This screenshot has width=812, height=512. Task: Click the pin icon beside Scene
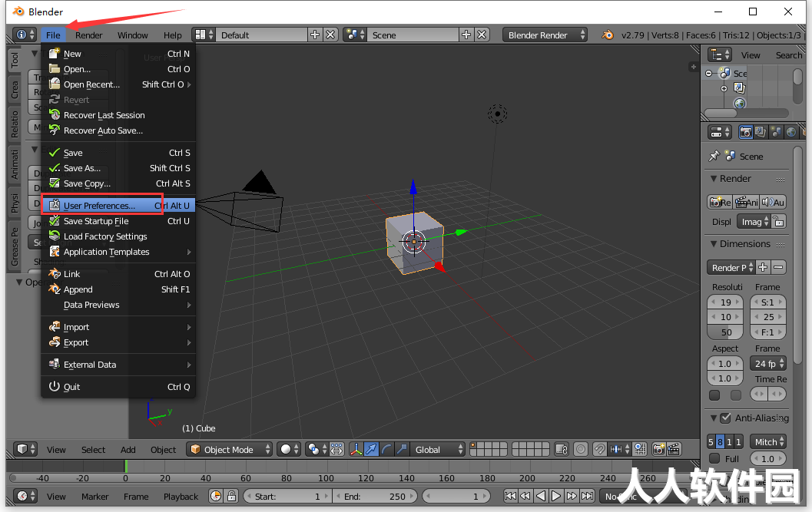714,156
